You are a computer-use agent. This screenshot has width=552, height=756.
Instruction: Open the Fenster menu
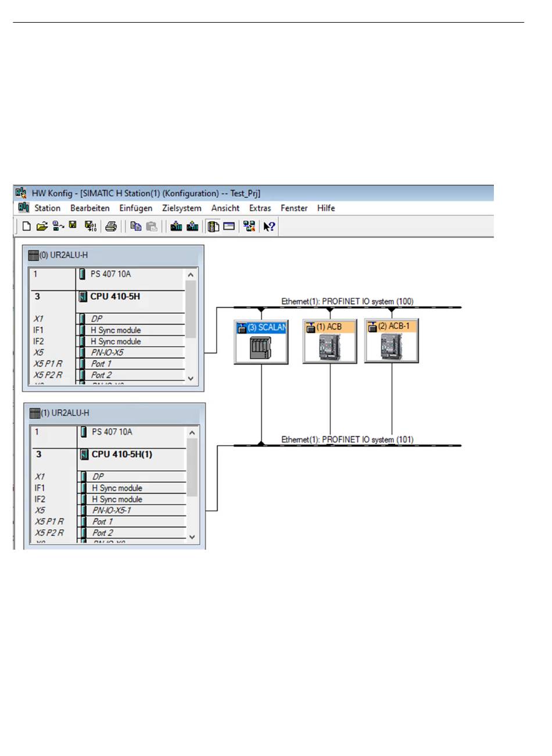pos(294,208)
